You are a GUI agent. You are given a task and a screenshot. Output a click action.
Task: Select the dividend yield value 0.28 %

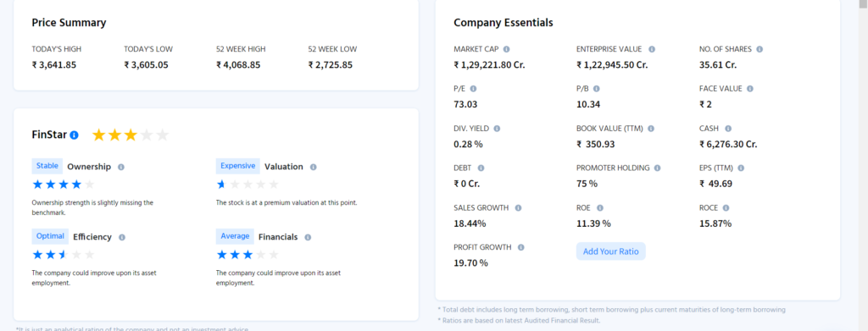[x=468, y=144]
